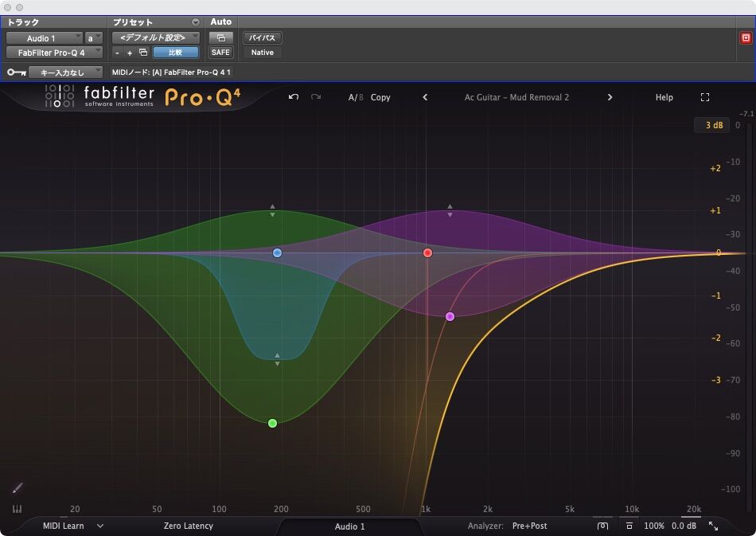The image size is (756, 536).
Task: Change the Pre+Post analyzer setting
Action: [529, 526]
